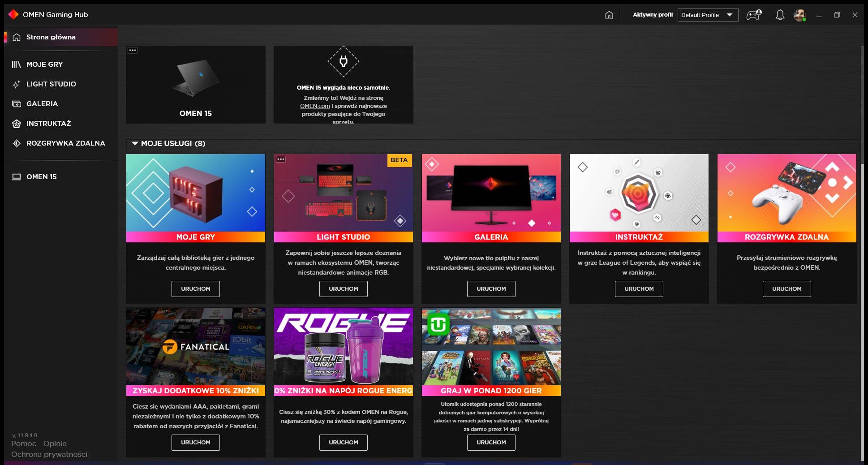
Task: Open INSTRUKTAŻ from the sidebar
Action: point(61,124)
